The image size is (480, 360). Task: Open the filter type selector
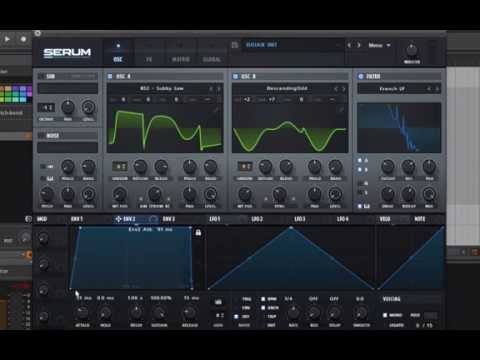point(392,89)
